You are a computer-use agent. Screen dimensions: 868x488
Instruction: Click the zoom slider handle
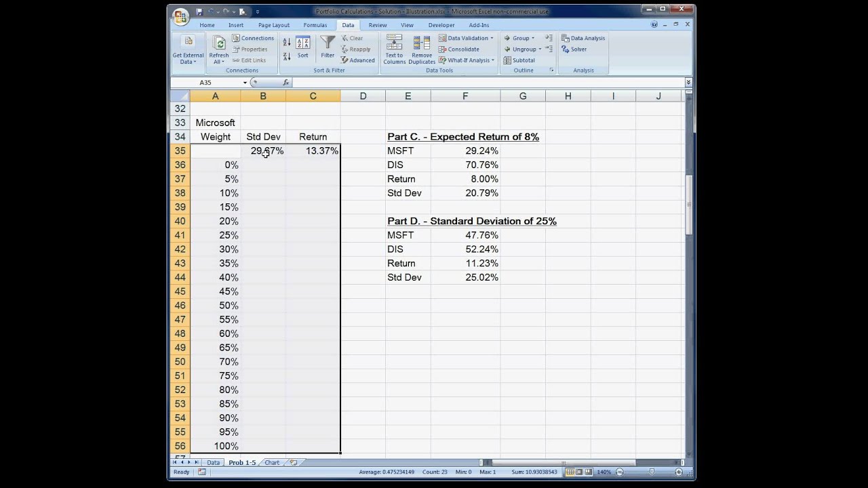coord(652,472)
